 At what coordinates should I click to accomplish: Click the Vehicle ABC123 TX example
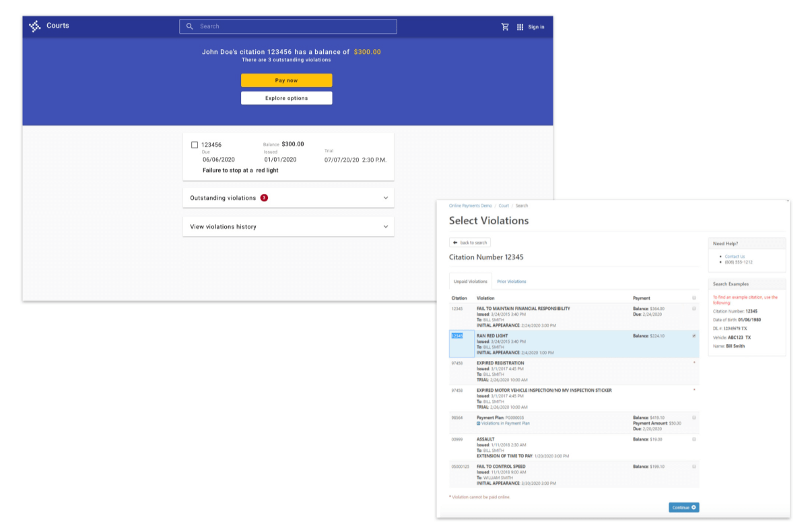click(732, 337)
